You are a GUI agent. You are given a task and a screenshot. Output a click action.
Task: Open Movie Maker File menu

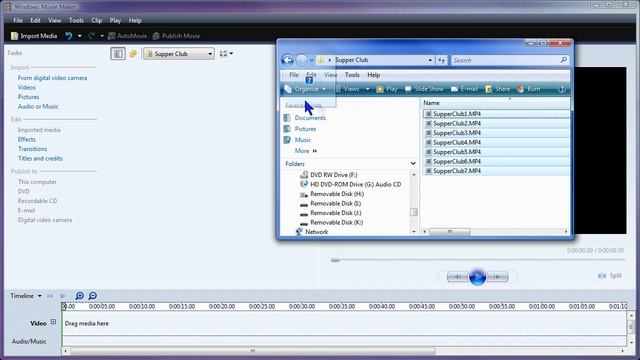(x=18, y=20)
